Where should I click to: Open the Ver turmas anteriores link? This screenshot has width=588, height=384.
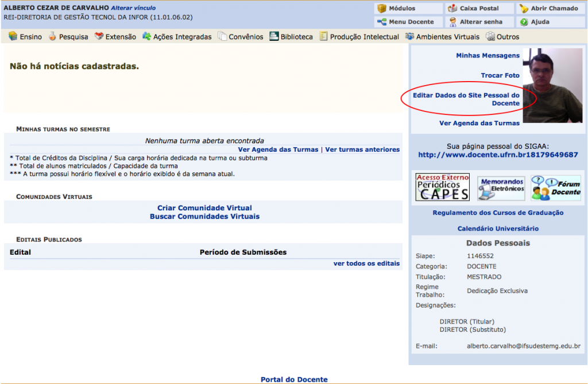362,149
